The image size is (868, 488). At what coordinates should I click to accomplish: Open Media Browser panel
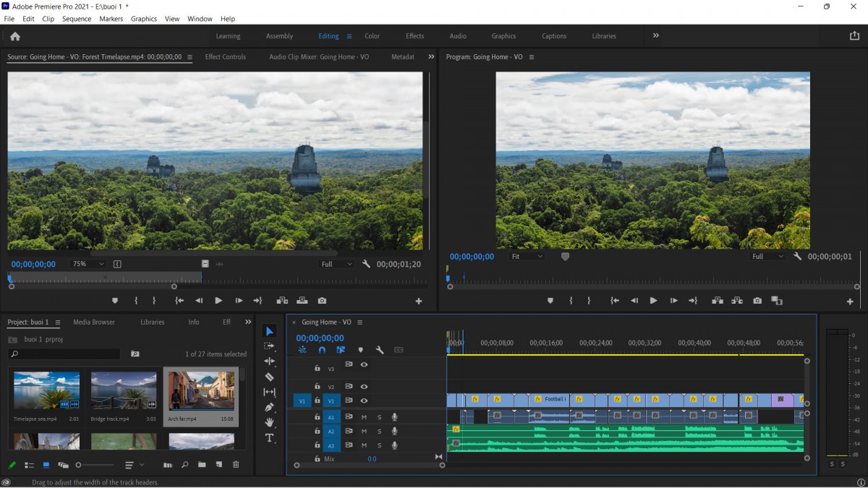pyautogui.click(x=94, y=322)
